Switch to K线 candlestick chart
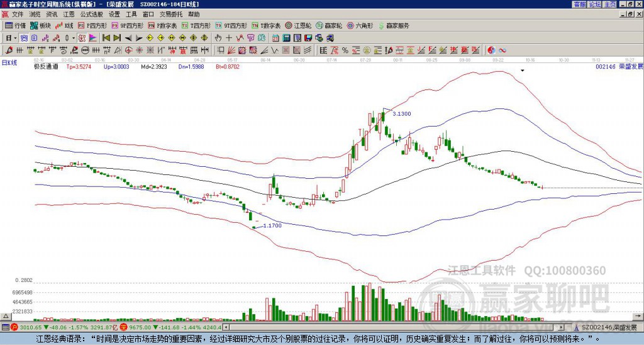The height and width of the screenshot is (345, 644). coord(64,25)
